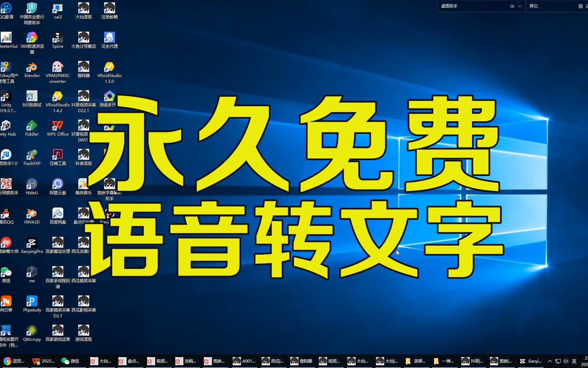
Task: Open the WPS Office desktop icon
Action: [x=58, y=128]
